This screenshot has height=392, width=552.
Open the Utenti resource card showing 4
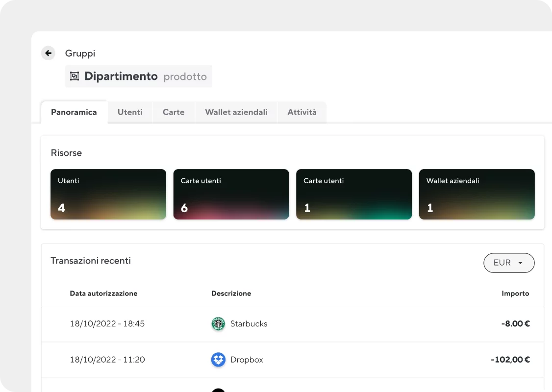[x=108, y=194]
